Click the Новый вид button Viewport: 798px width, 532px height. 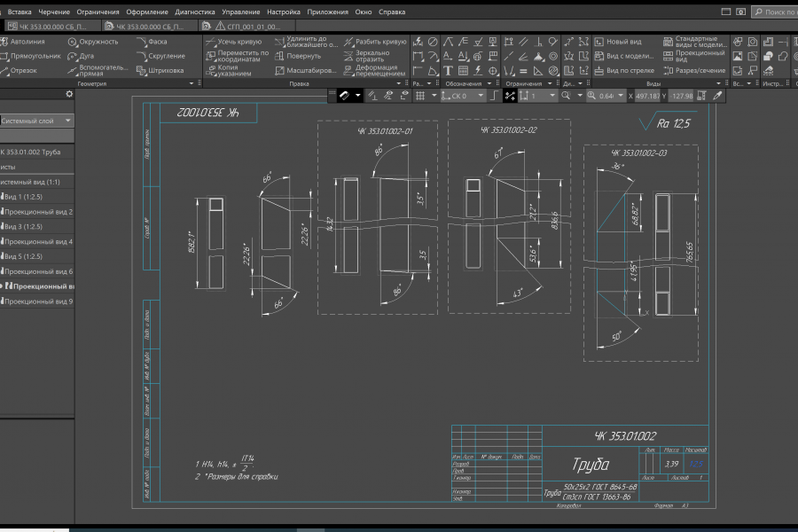[x=618, y=42]
